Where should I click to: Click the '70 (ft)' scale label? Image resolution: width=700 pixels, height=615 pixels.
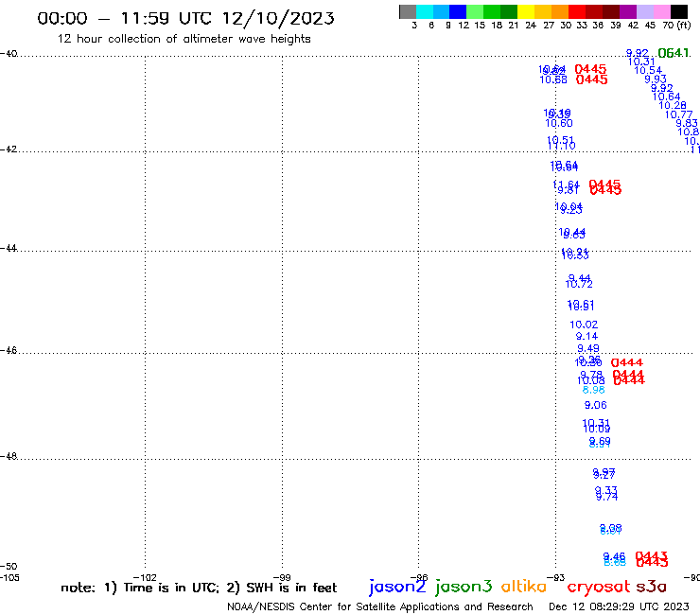coord(676,26)
